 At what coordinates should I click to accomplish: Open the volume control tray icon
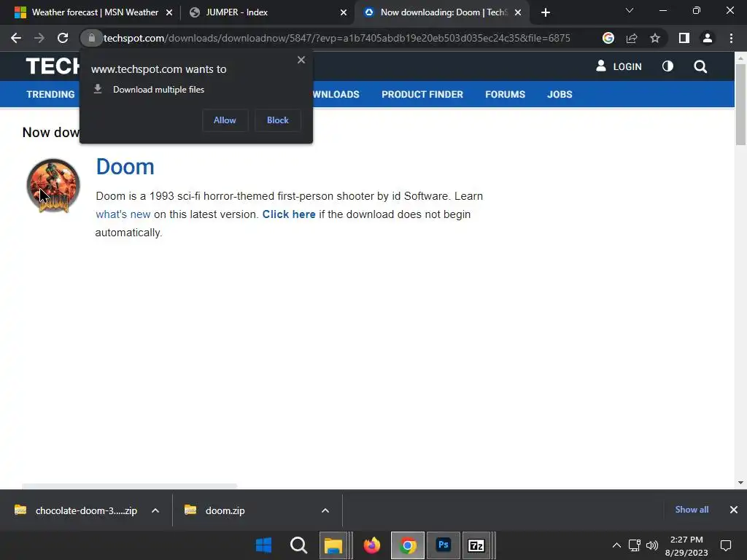[651, 545]
